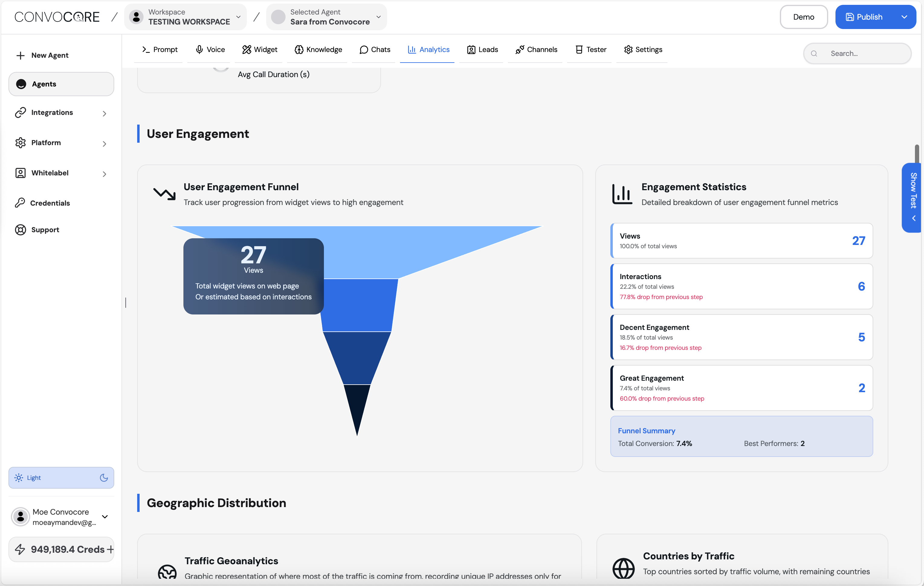Switch to dark mode with the moon icon
The height and width of the screenshot is (586, 924).
click(x=104, y=478)
